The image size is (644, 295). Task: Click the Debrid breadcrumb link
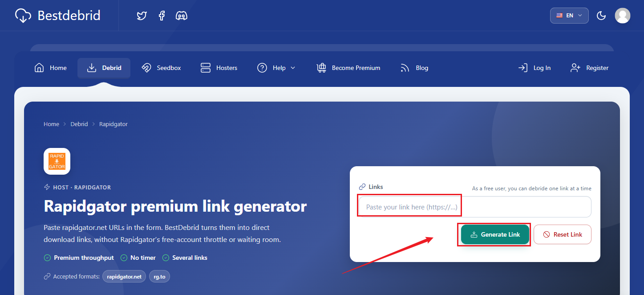click(79, 124)
